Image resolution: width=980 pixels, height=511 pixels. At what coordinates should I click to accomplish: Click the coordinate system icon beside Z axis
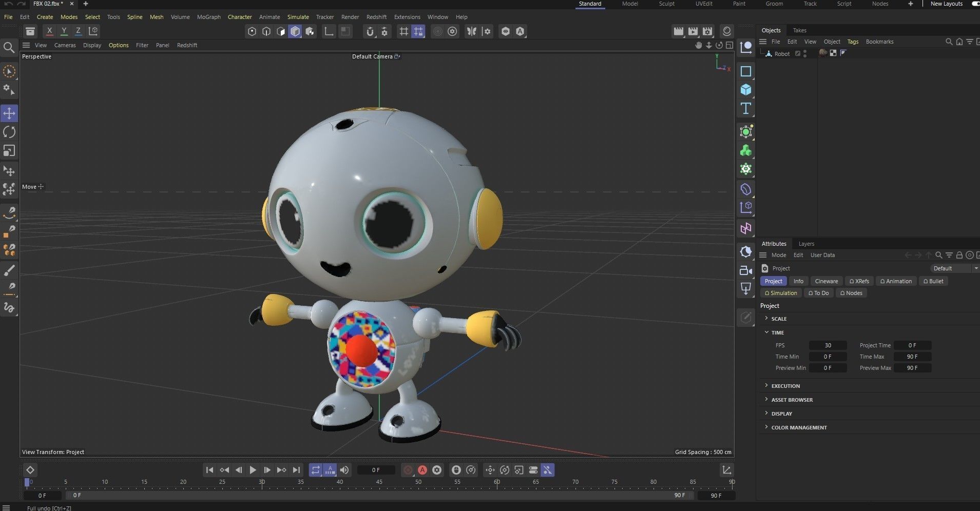click(x=93, y=31)
